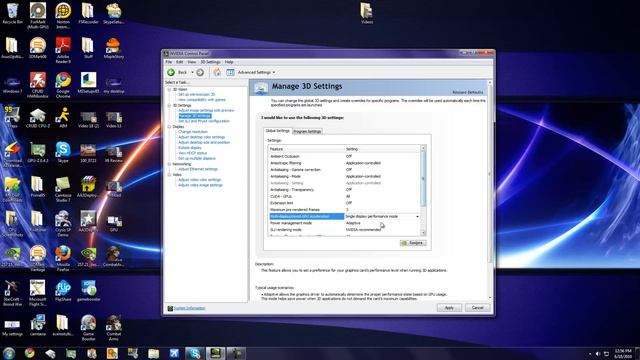Open View compatibility with games task
This screenshot has width=640, height=360.
[x=202, y=100]
